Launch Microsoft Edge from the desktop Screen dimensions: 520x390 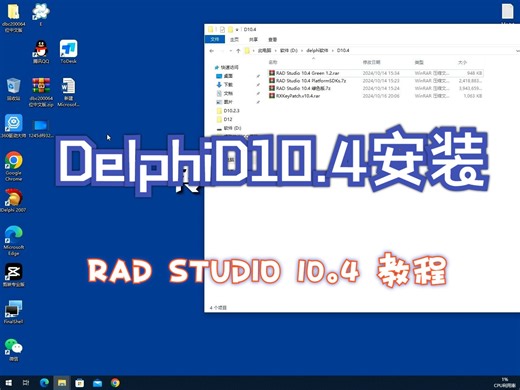(14, 241)
